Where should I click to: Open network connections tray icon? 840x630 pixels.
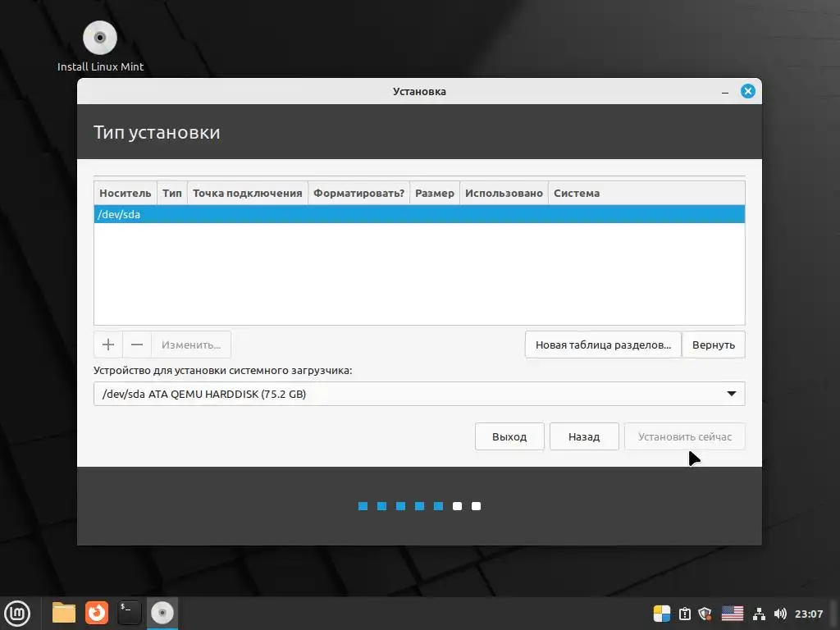pos(759,614)
